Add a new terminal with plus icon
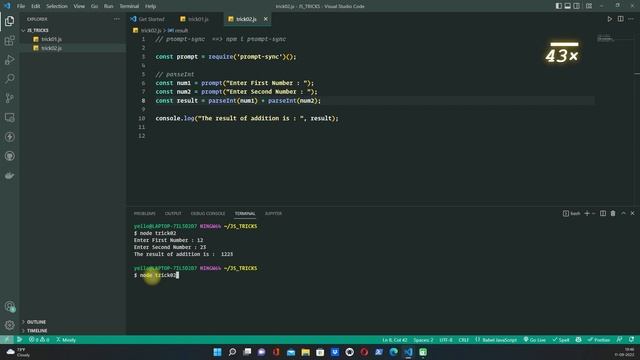 point(587,213)
